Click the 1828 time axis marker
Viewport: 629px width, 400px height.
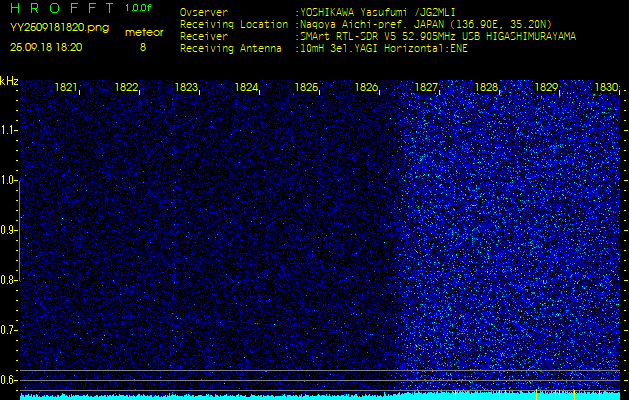(487, 88)
